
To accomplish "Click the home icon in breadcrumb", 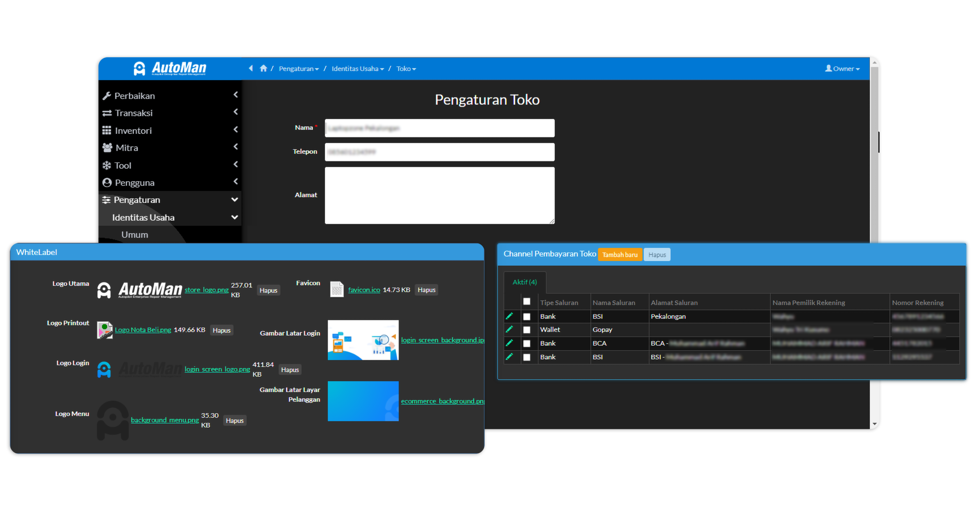I will (x=263, y=68).
